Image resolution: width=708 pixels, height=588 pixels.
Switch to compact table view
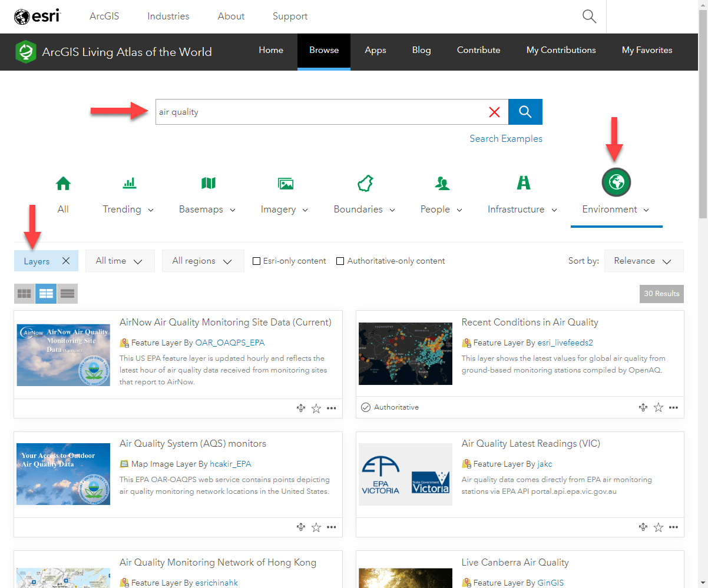(67, 293)
